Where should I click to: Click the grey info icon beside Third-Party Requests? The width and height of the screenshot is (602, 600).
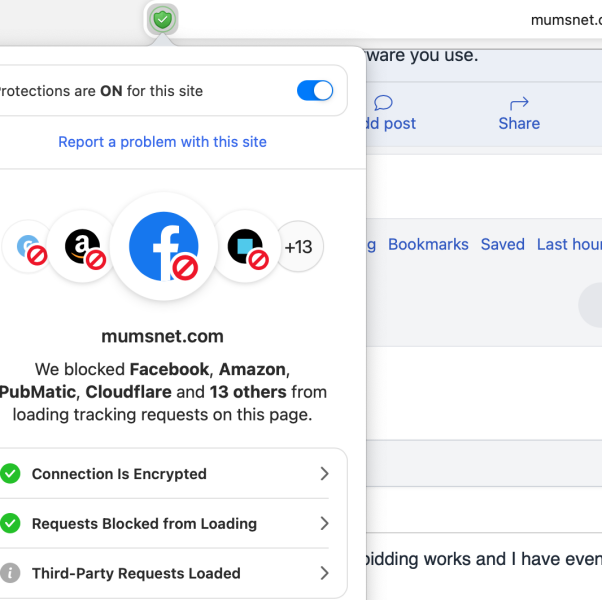tap(10, 573)
